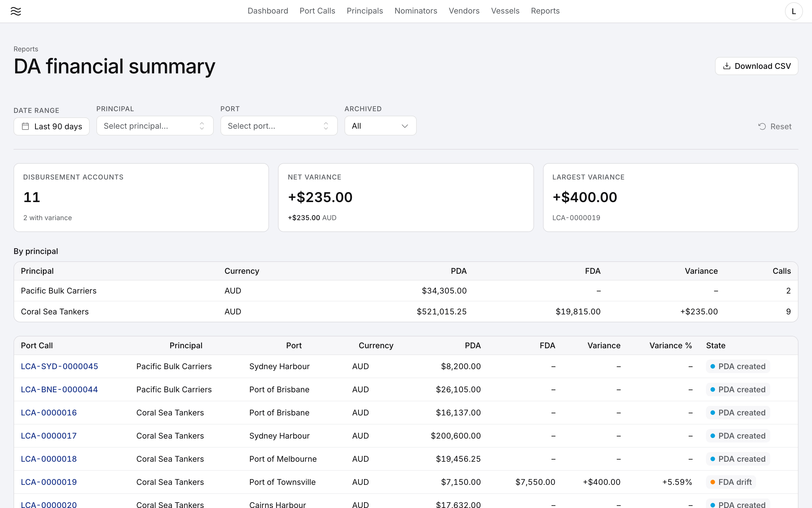Click the Largest Variance summary card
Screen dimensions: 812x508
pyautogui.click(x=670, y=198)
